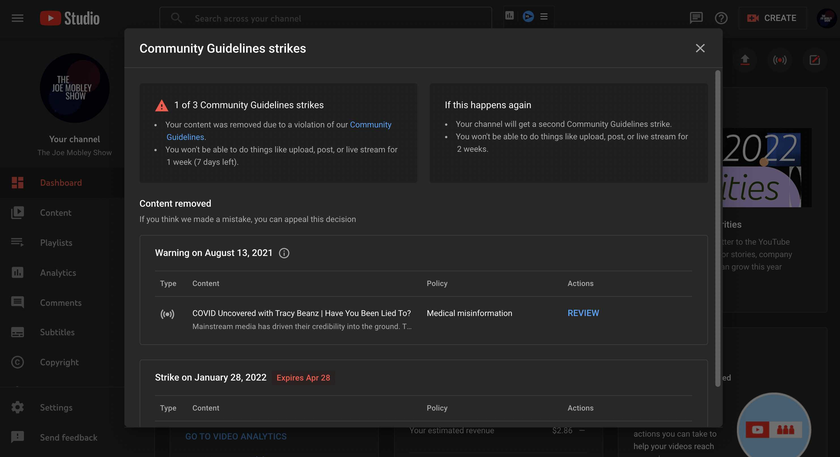Viewport: 840px width, 457px height.
Task: Open the list extension icon in search bar
Action: pyautogui.click(x=544, y=17)
